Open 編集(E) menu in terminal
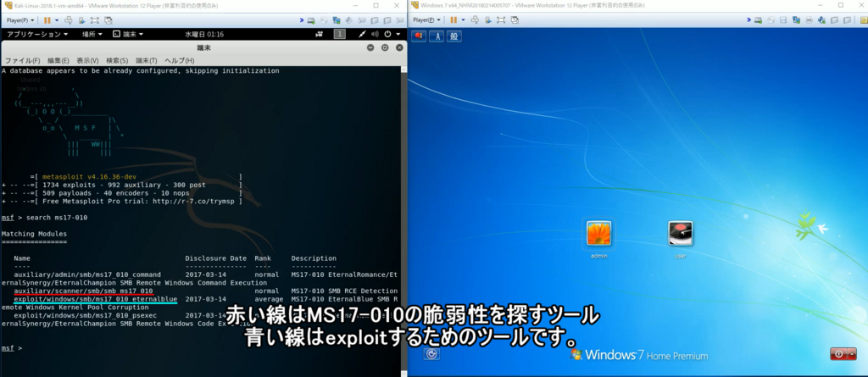Image resolution: width=868 pixels, height=377 pixels. click(x=58, y=60)
